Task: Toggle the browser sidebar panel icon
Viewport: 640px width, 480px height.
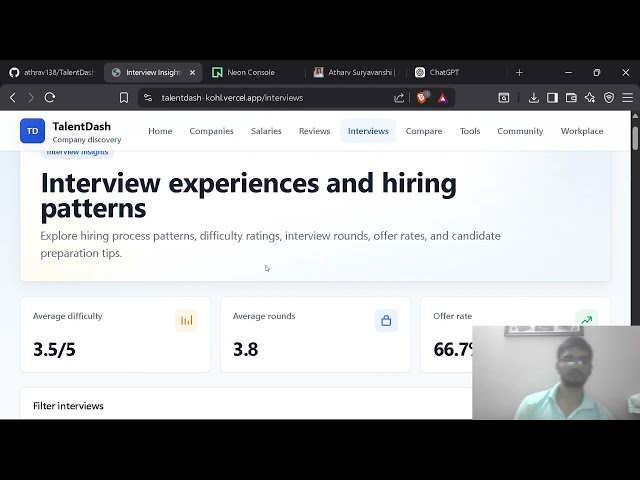Action: (552, 98)
